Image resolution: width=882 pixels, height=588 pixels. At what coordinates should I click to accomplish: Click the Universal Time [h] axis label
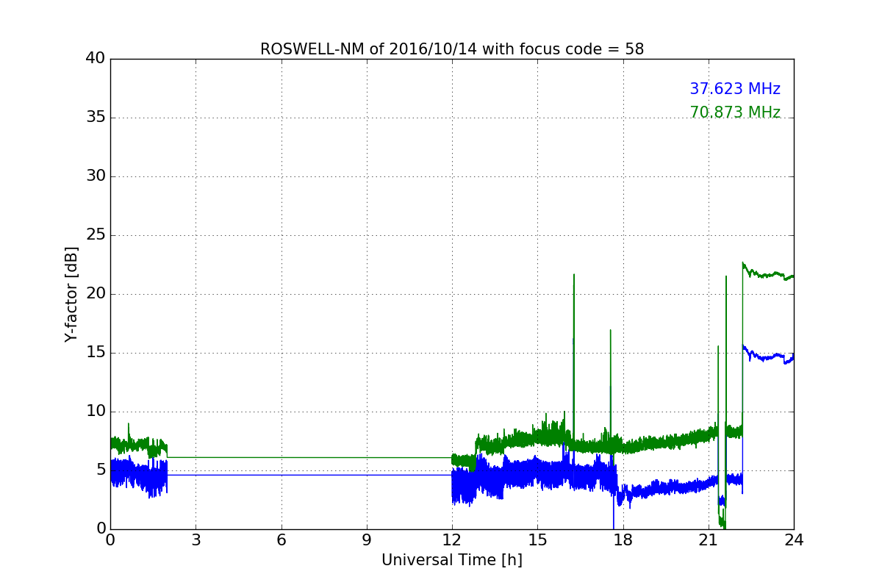point(452,560)
